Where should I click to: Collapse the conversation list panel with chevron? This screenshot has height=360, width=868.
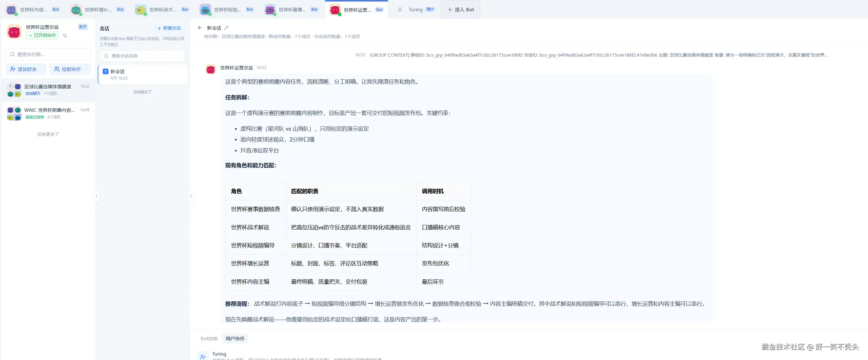click(191, 196)
